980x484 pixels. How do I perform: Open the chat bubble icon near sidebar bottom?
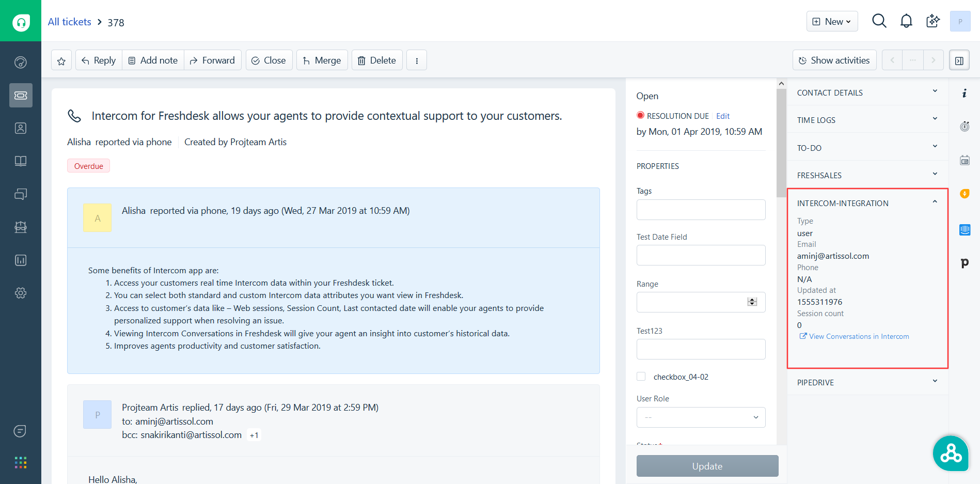pyautogui.click(x=20, y=431)
